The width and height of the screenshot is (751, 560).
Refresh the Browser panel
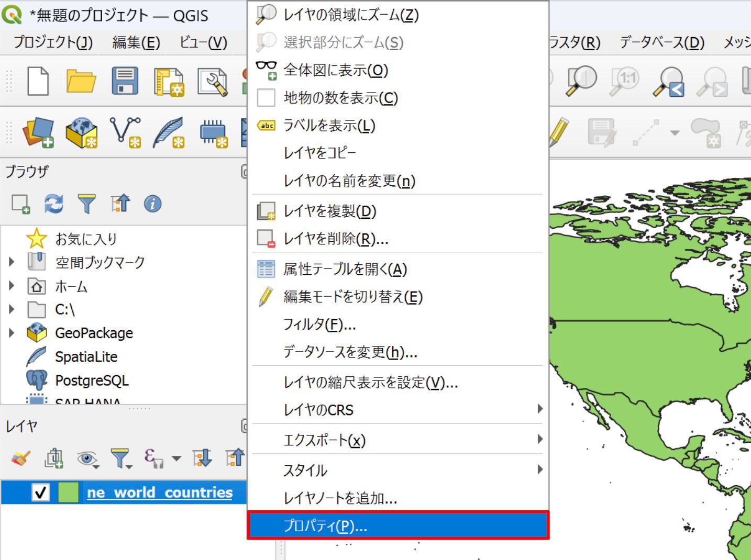point(54,204)
